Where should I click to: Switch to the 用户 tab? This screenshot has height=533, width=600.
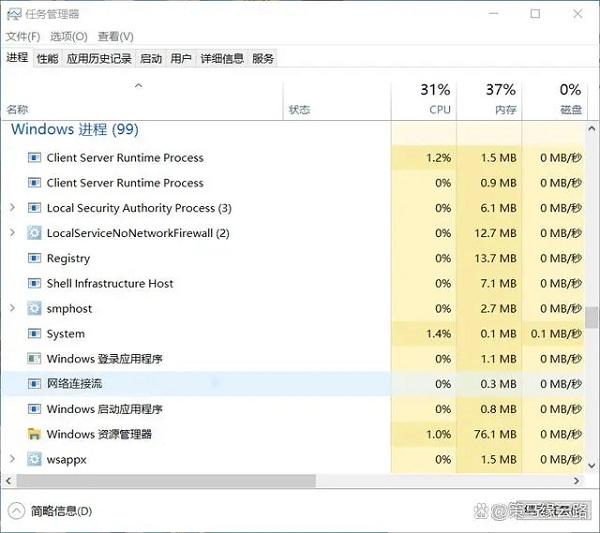click(x=181, y=59)
